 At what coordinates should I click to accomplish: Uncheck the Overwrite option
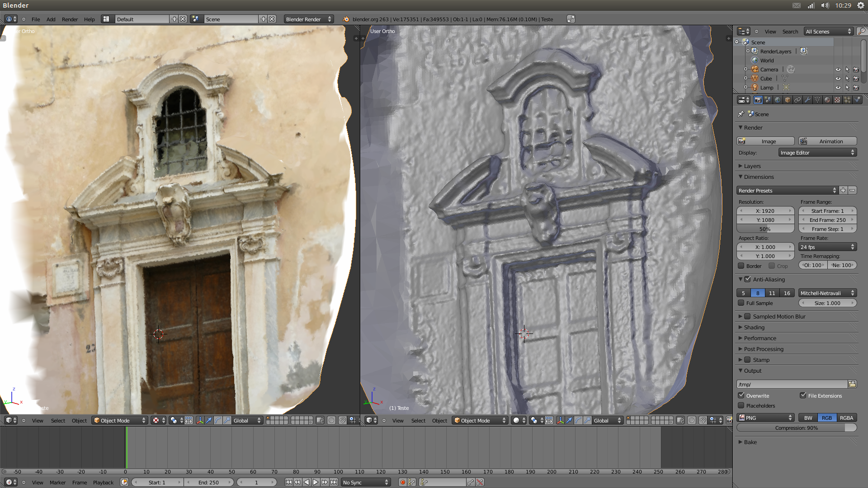[741, 395]
